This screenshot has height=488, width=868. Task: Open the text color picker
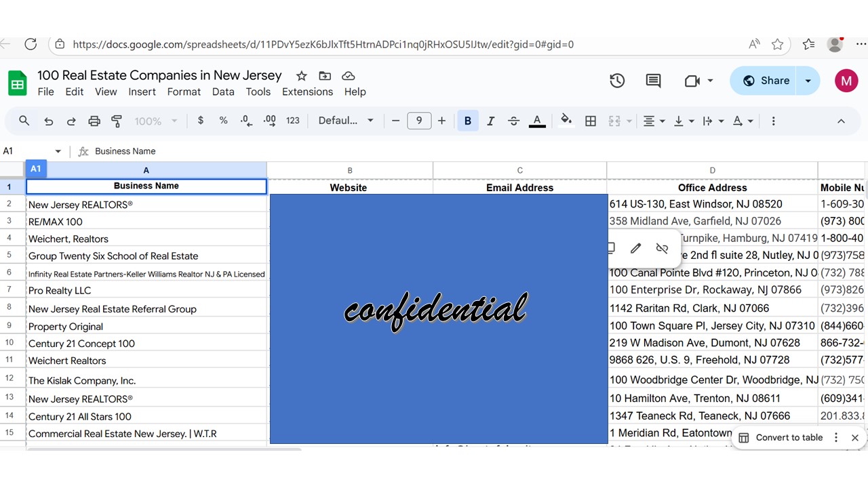pos(537,121)
